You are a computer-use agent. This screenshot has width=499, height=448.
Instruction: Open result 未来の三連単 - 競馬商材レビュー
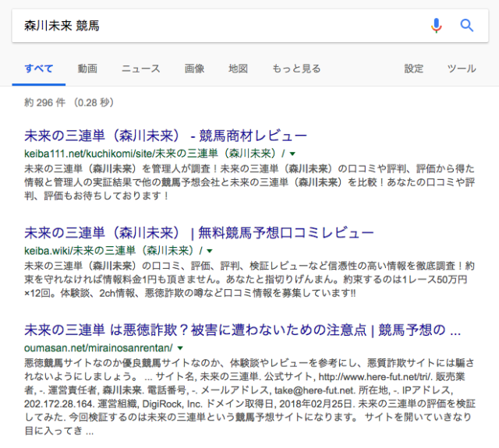(x=165, y=136)
